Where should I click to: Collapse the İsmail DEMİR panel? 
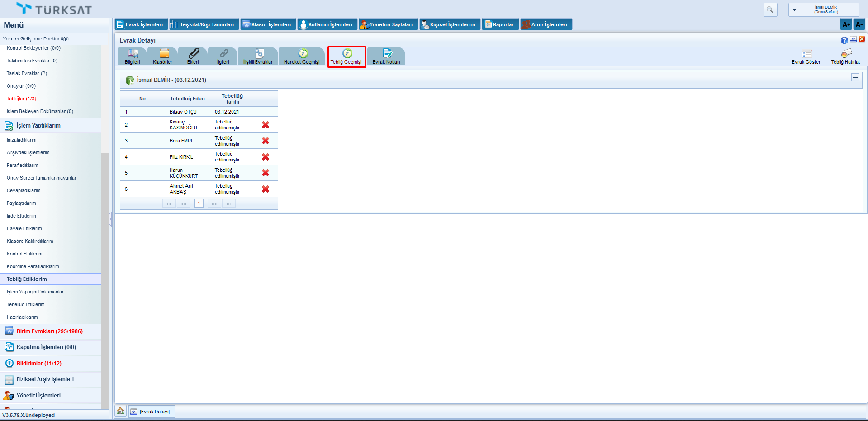click(x=855, y=78)
